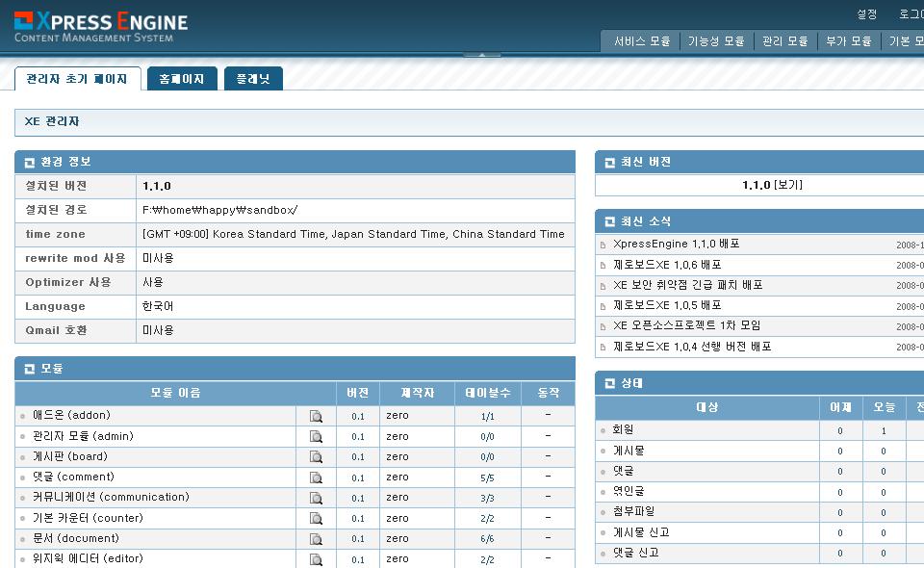This screenshot has height=568, width=924.
Task: Click the 게시물 신고 row in the status table
Action: pyautogui.click(x=759, y=532)
